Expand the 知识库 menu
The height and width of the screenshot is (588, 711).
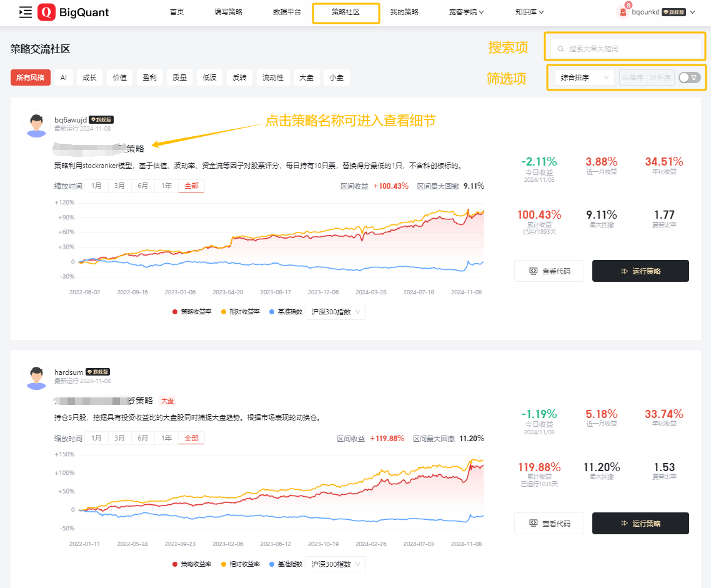[529, 12]
